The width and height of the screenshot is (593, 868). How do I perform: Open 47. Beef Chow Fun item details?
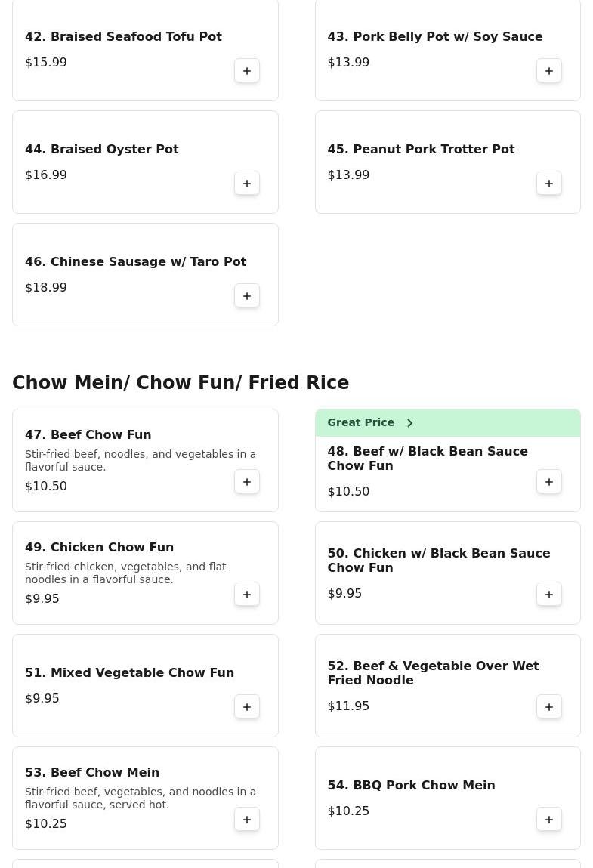click(88, 435)
